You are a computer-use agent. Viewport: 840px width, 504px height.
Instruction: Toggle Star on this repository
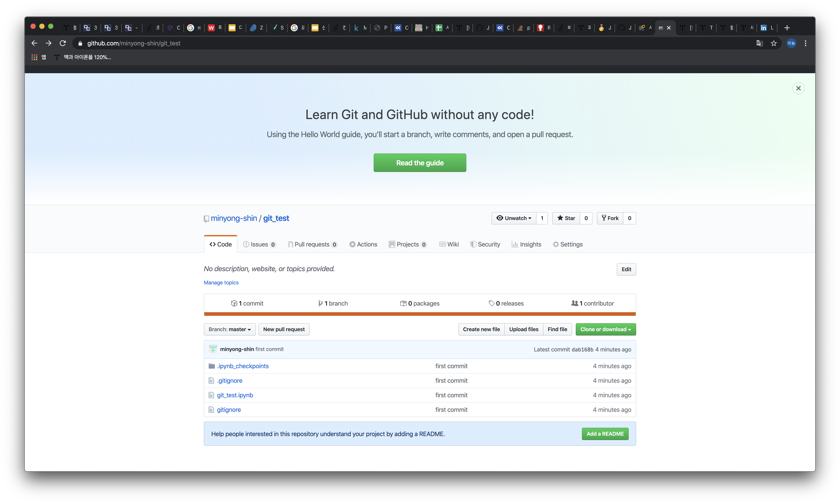(x=566, y=218)
